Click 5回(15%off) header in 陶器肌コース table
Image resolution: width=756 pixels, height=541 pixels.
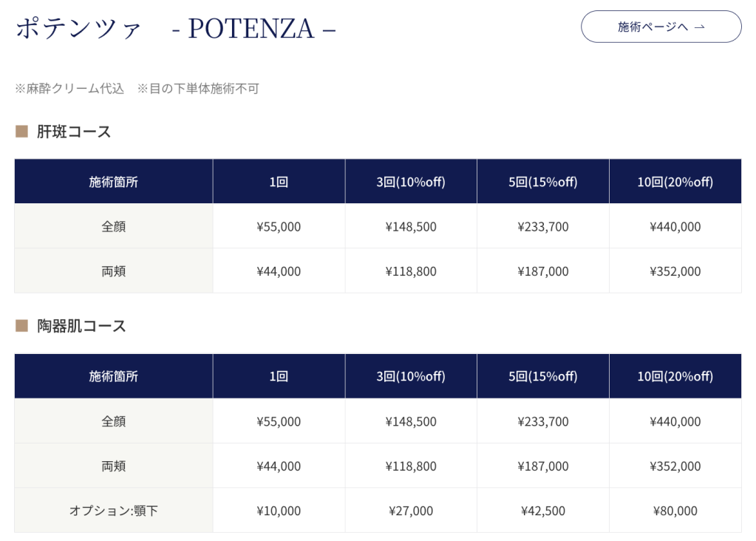[542, 376]
